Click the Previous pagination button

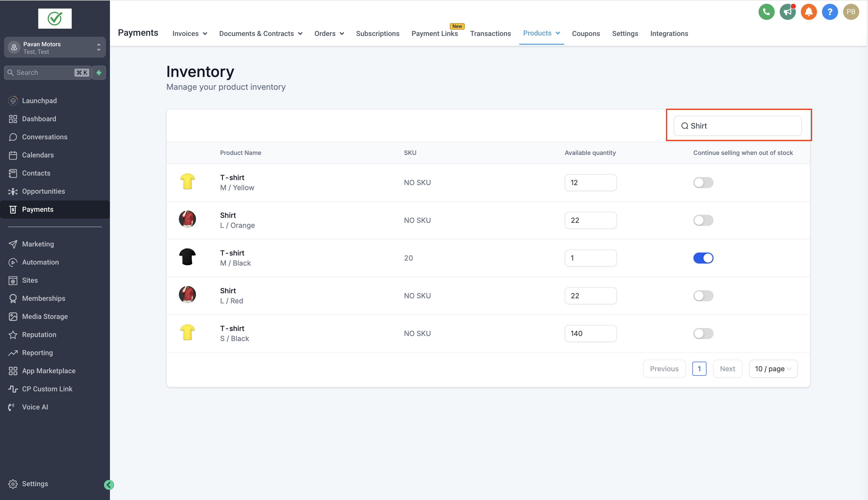[664, 369]
